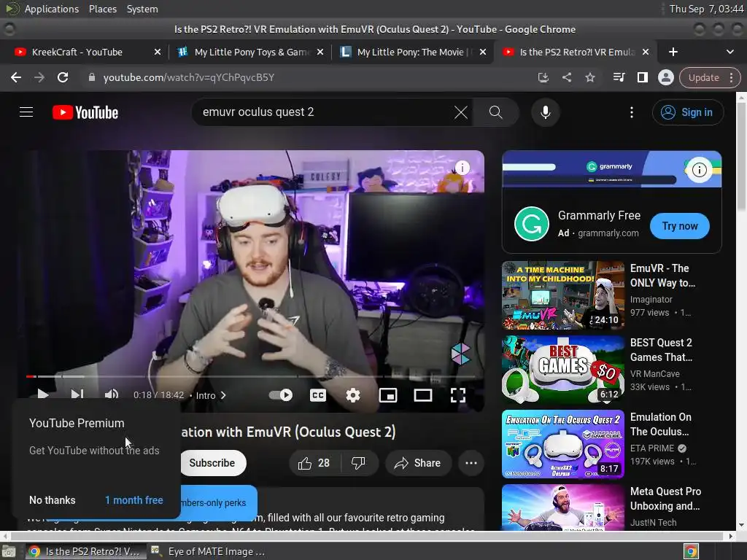The height and width of the screenshot is (560, 747).
Task: Share this page from address bar
Action: 566,77
